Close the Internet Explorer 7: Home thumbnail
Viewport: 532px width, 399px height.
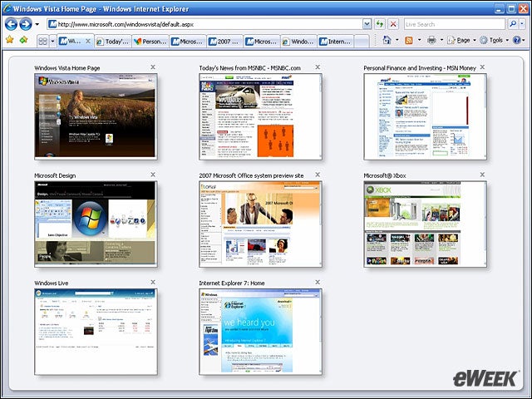click(318, 282)
